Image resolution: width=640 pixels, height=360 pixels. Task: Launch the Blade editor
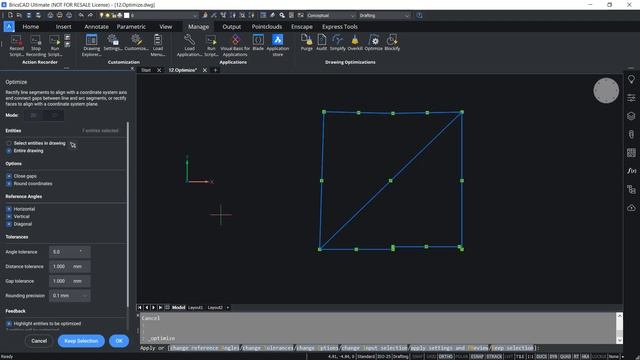258,42
